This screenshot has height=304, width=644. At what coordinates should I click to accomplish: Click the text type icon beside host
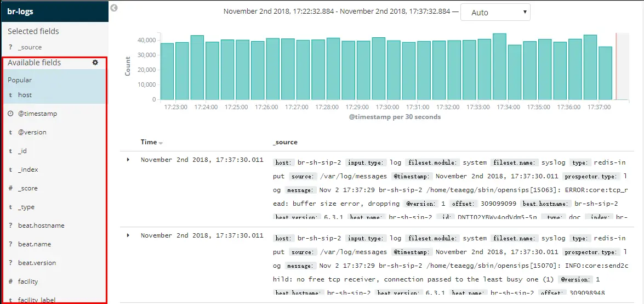pos(10,95)
